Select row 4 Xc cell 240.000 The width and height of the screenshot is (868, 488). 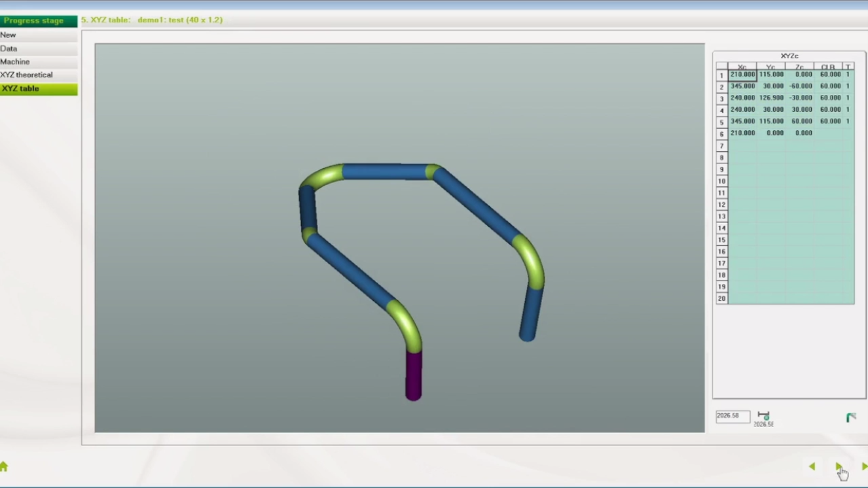pyautogui.click(x=742, y=110)
